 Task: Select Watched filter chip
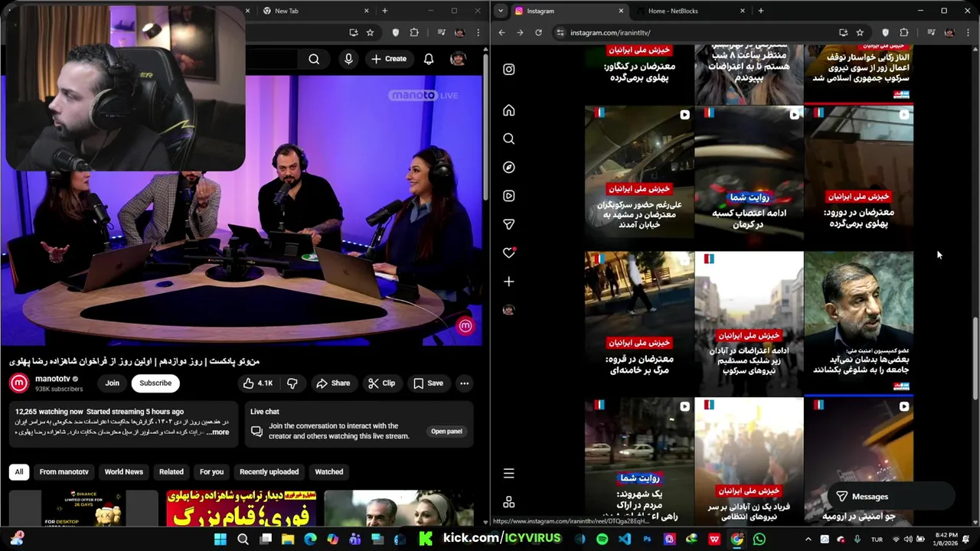(329, 471)
